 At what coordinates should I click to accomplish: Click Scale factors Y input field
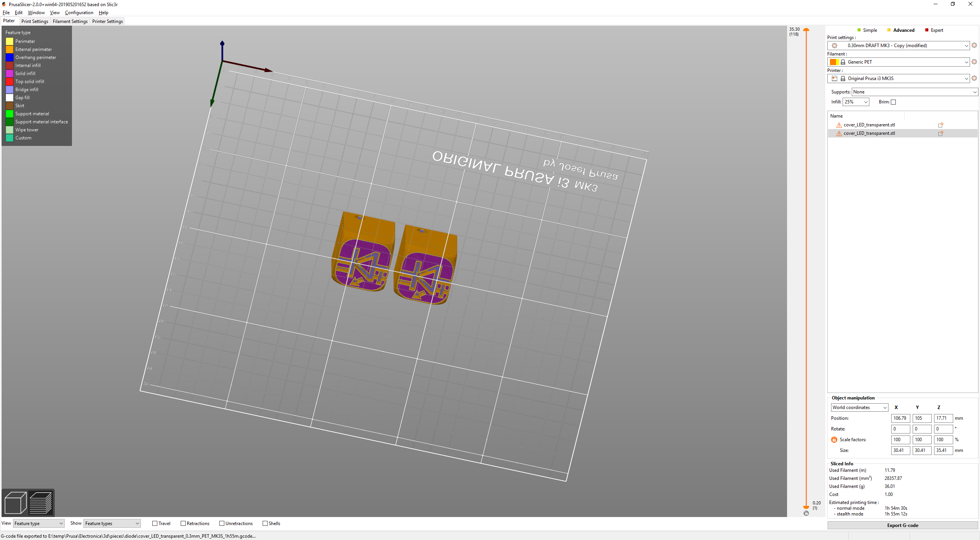[x=922, y=440]
